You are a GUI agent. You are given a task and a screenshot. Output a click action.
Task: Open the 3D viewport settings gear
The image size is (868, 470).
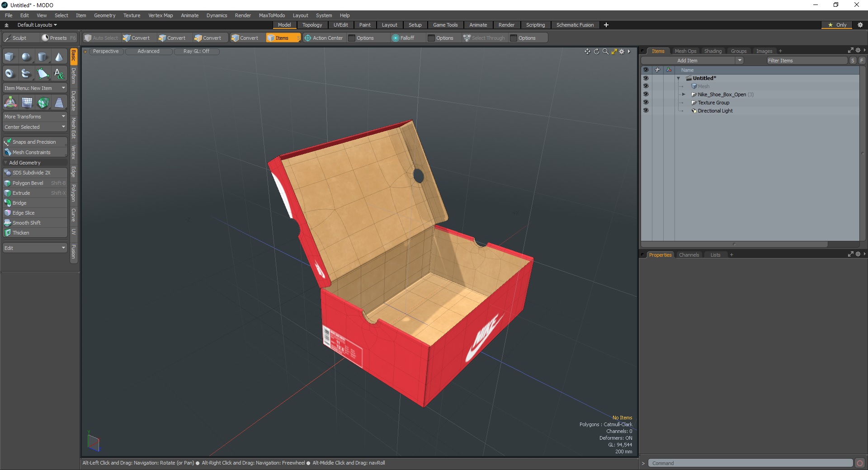tap(622, 52)
